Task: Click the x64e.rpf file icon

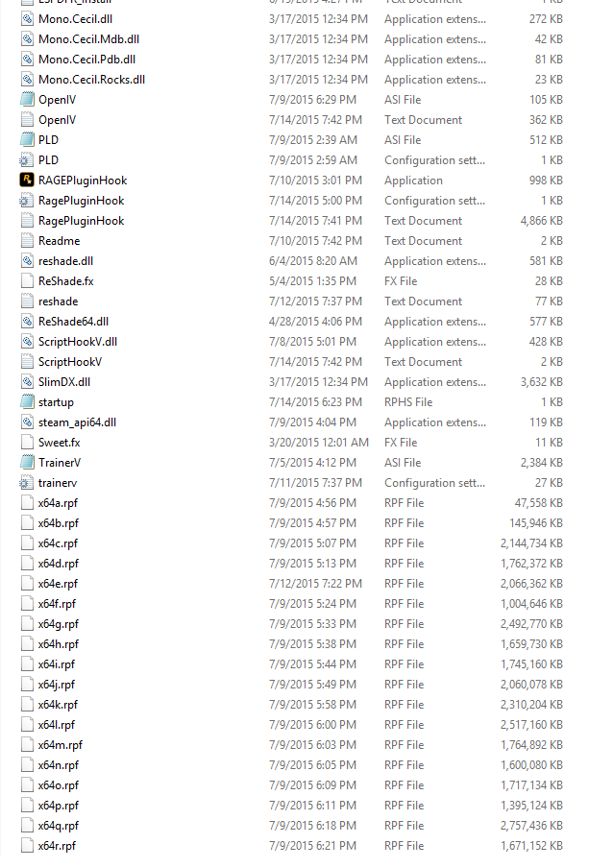Action: point(27,584)
